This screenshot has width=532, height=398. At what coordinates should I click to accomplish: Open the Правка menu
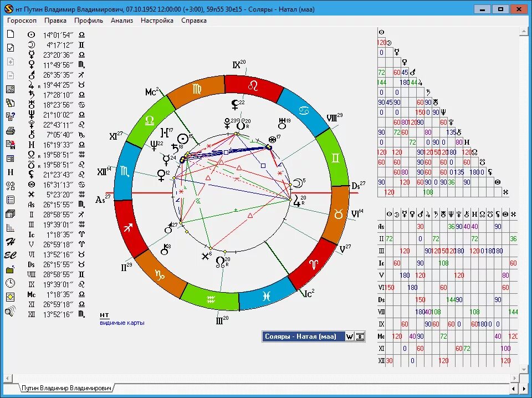(55, 21)
